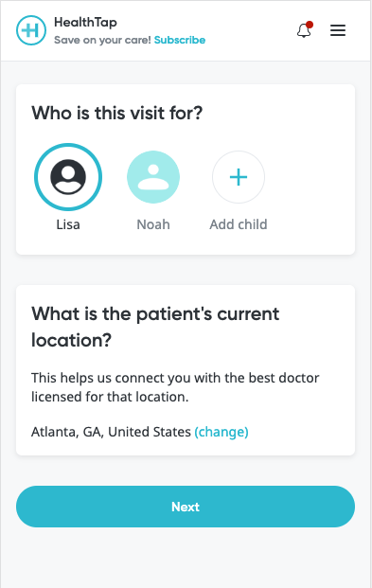Viewport: 372px width, 588px height.
Task: Click the HealthTap brand name
Action: click(85, 23)
